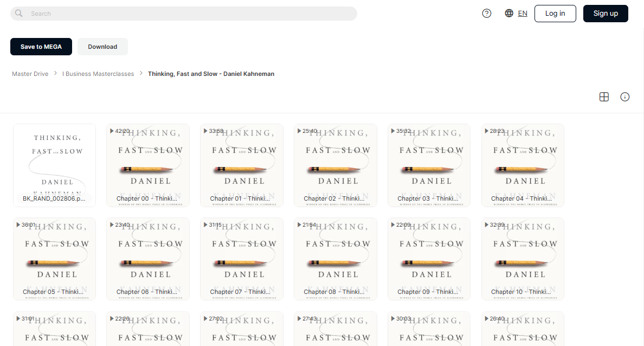Click play icon on the 28:23 item
Viewport: 644px width, 346px height.
tap(486, 131)
